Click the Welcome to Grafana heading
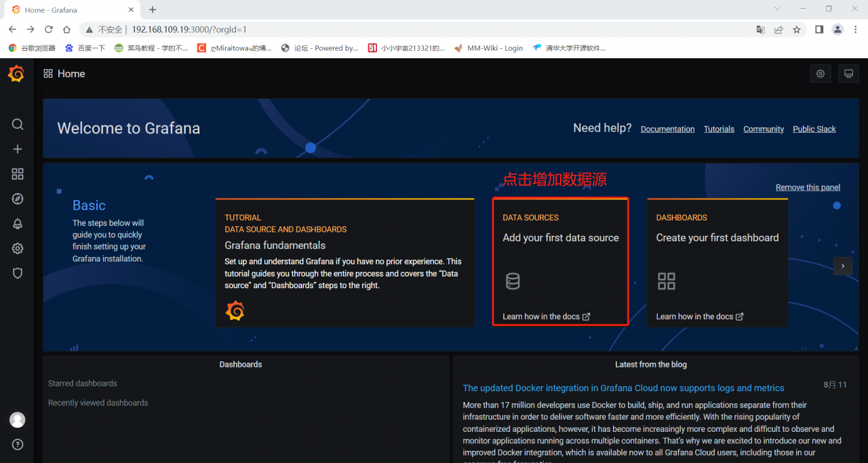868x463 pixels. coord(129,128)
